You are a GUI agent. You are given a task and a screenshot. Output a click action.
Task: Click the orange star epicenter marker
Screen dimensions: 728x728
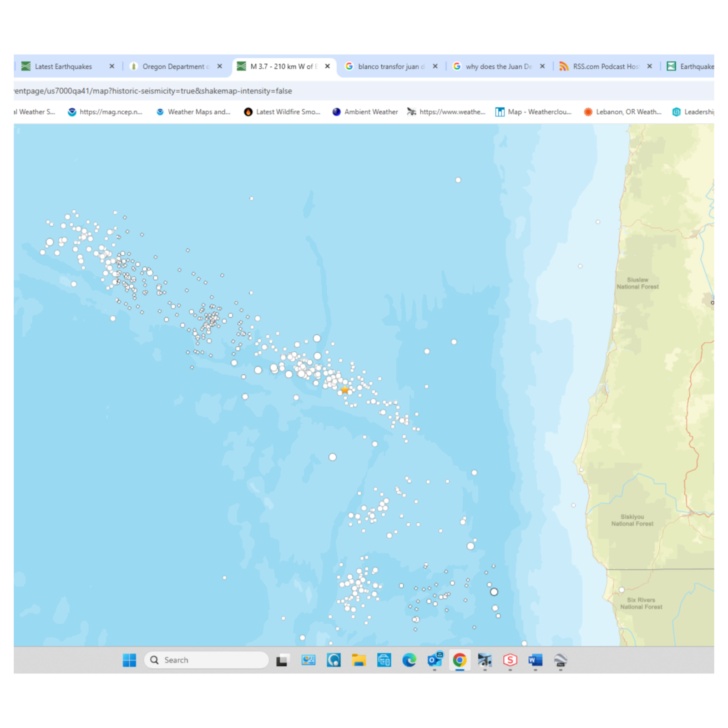[x=344, y=390]
